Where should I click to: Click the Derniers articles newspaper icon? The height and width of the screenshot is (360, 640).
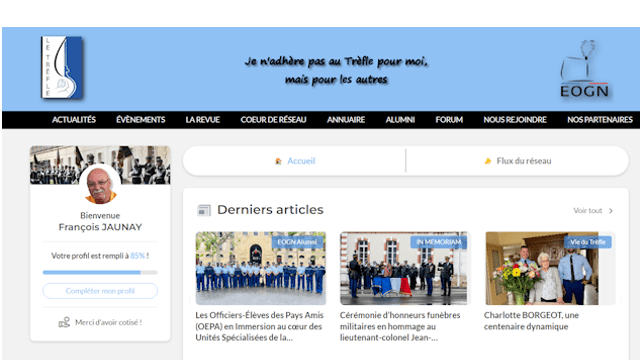pyautogui.click(x=204, y=210)
